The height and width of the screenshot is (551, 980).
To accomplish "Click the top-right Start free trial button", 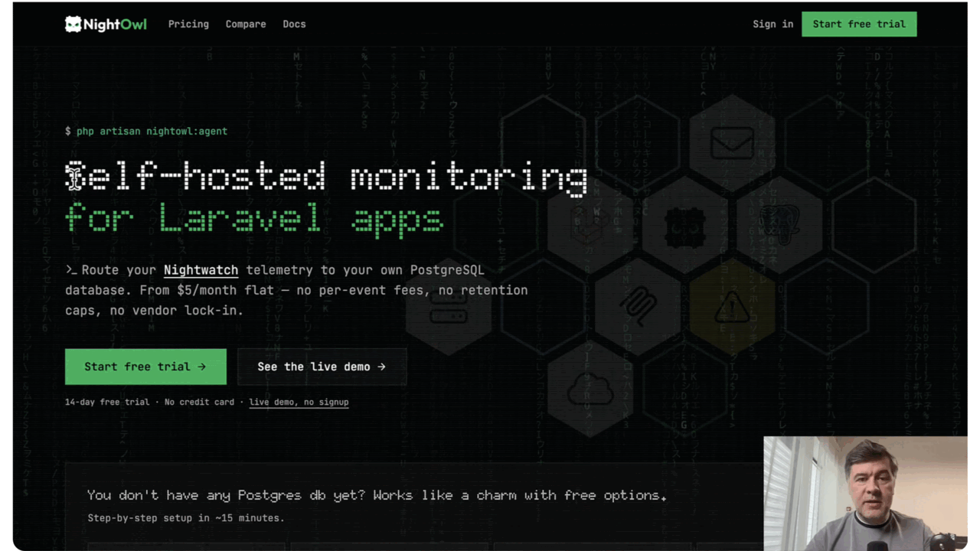I will (859, 24).
